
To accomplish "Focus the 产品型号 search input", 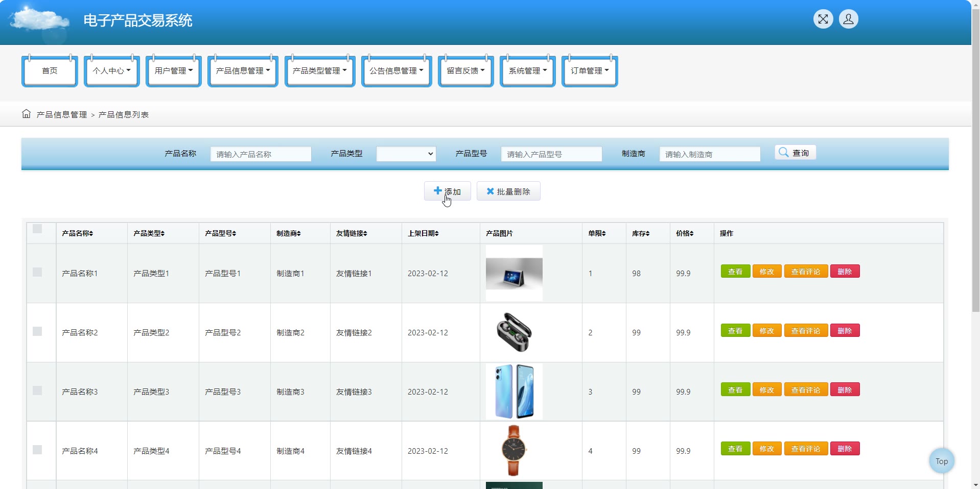I will (551, 154).
